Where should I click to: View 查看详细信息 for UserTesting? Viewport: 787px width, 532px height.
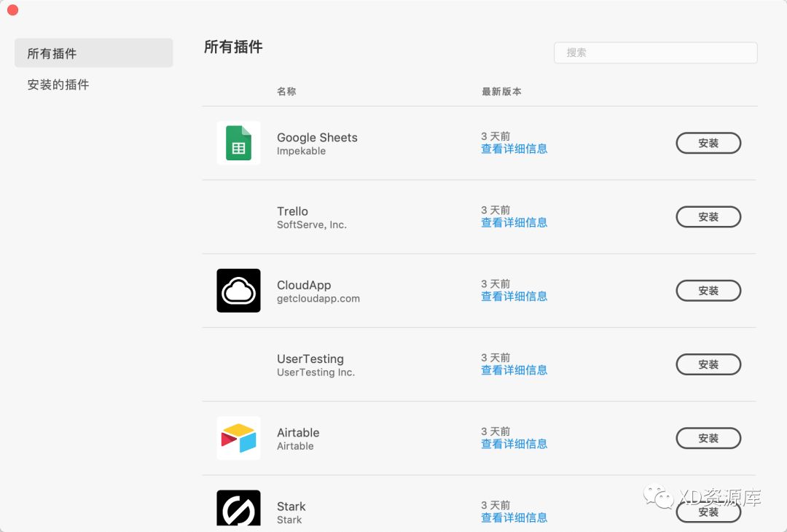(514, 370)
